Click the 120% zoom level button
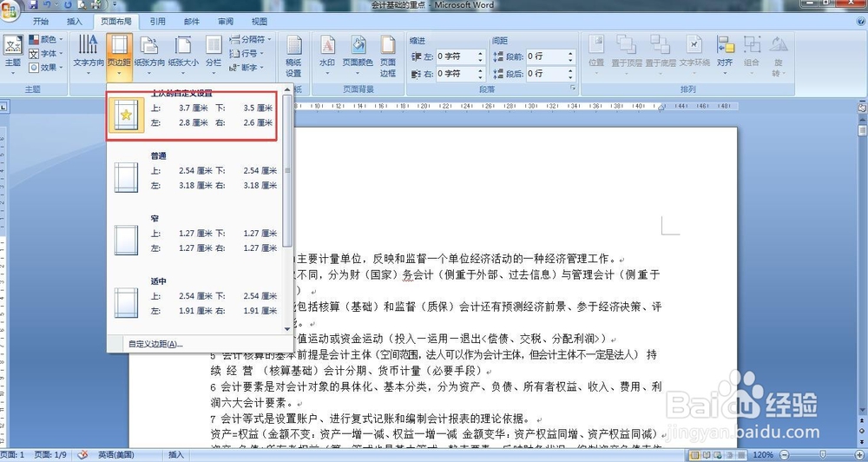Viewport: 868px width, 462px height. pyautogui.click(x=763, y=455)
